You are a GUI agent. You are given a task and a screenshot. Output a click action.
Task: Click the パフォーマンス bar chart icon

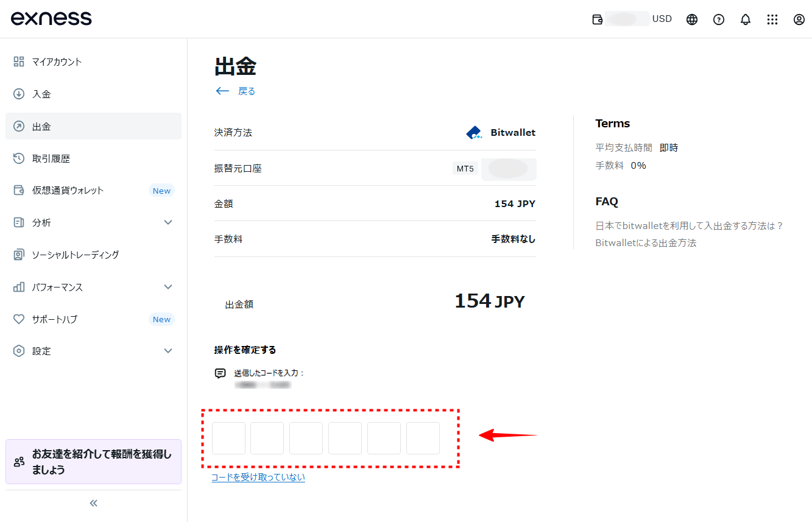click(19, 287)
